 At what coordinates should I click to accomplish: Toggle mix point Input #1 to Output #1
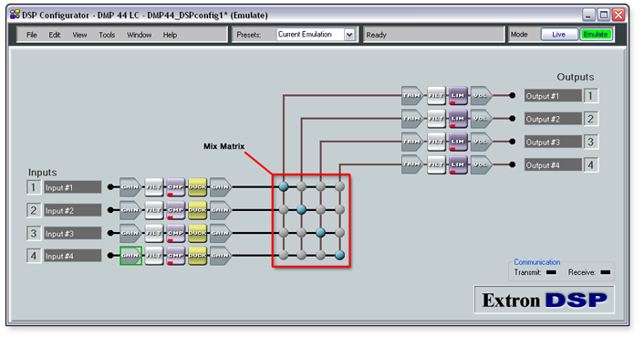coord(284,186)
